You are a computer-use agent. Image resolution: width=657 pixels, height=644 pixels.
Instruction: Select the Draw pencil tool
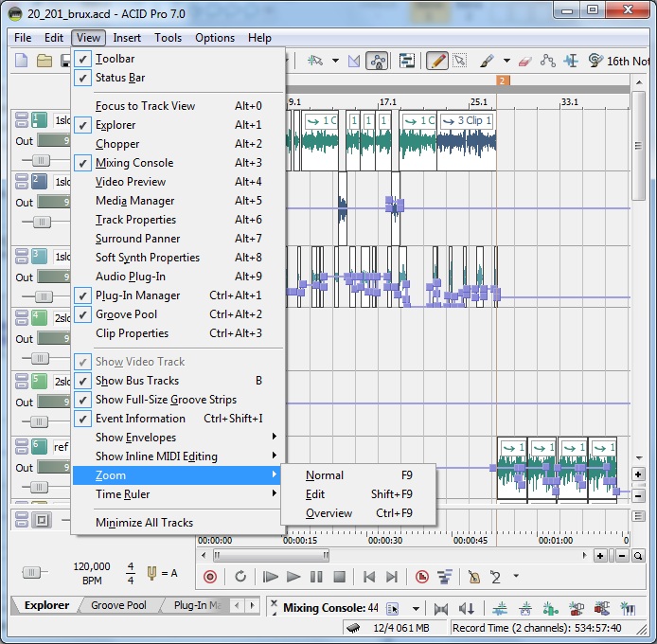tap(436, 61)
